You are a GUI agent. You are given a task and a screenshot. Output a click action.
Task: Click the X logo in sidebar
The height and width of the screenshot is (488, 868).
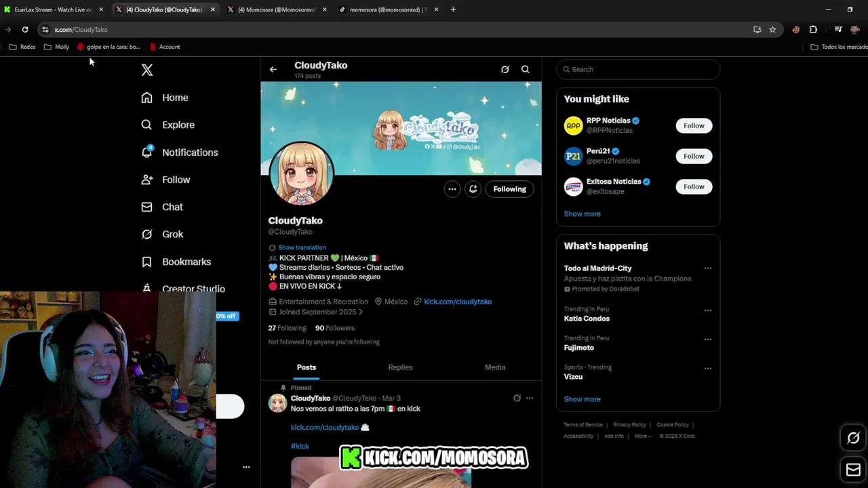pos(147,70)
